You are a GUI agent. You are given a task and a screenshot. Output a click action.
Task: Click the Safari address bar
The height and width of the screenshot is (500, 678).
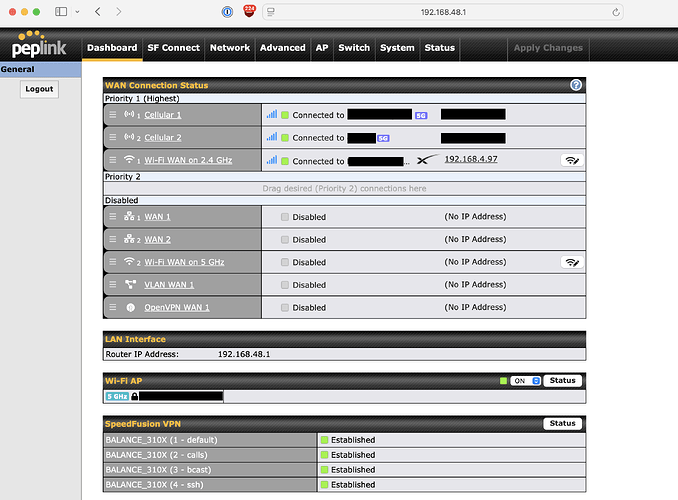click(x=443, y=12)
